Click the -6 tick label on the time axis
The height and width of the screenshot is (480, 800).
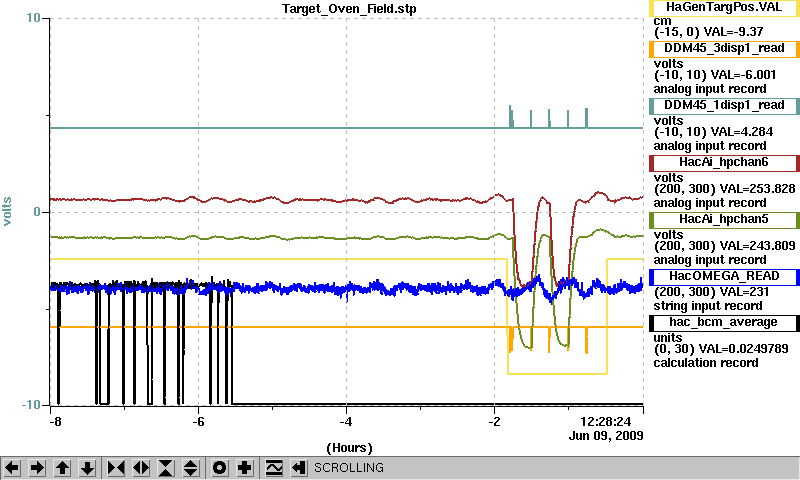(x=198, y=422)
